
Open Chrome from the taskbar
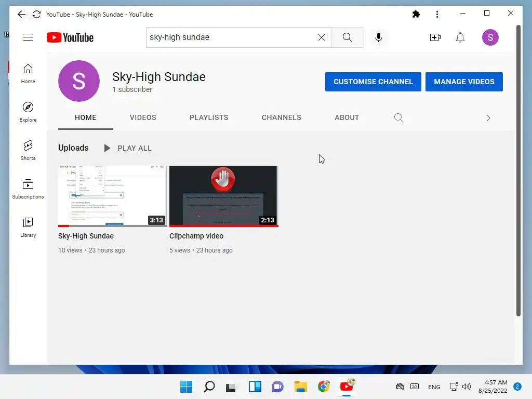(x=324, y=387)
